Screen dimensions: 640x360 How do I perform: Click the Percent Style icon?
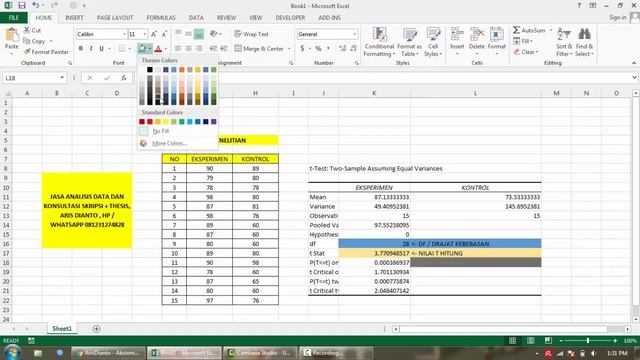coord(318,49)
